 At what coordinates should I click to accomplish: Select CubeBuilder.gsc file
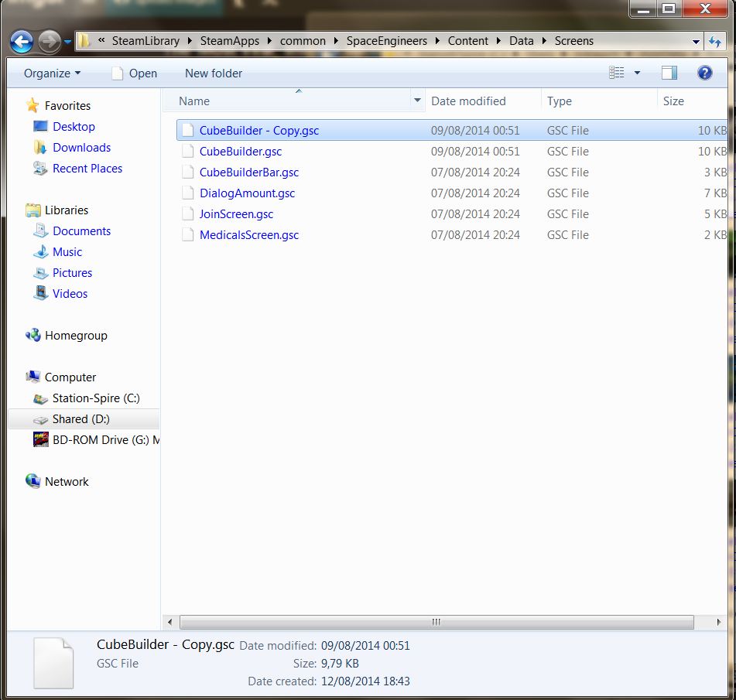(x=451, y=152)
